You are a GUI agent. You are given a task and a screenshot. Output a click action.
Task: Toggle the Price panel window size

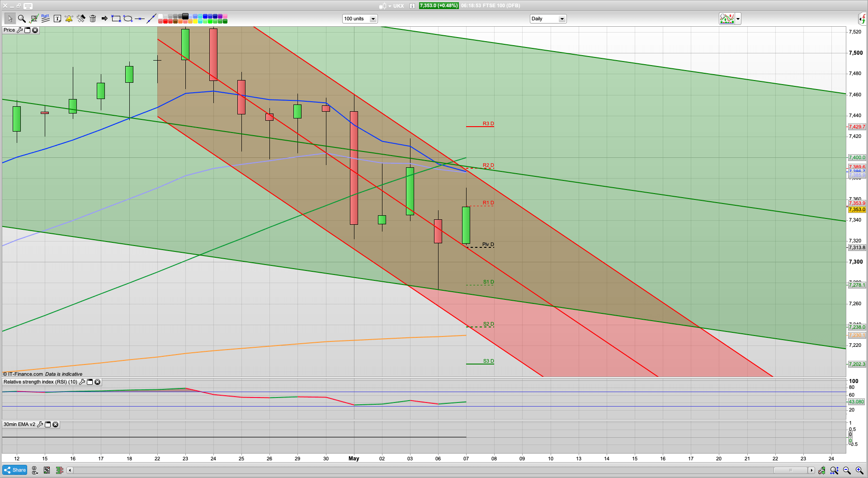pyautogui.click(x=27, y=30)
